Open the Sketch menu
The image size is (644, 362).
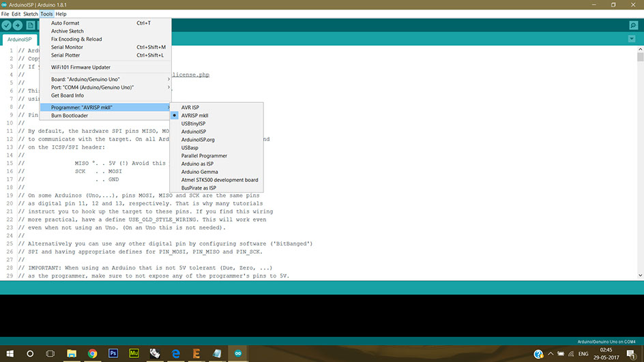pos(31,14)
